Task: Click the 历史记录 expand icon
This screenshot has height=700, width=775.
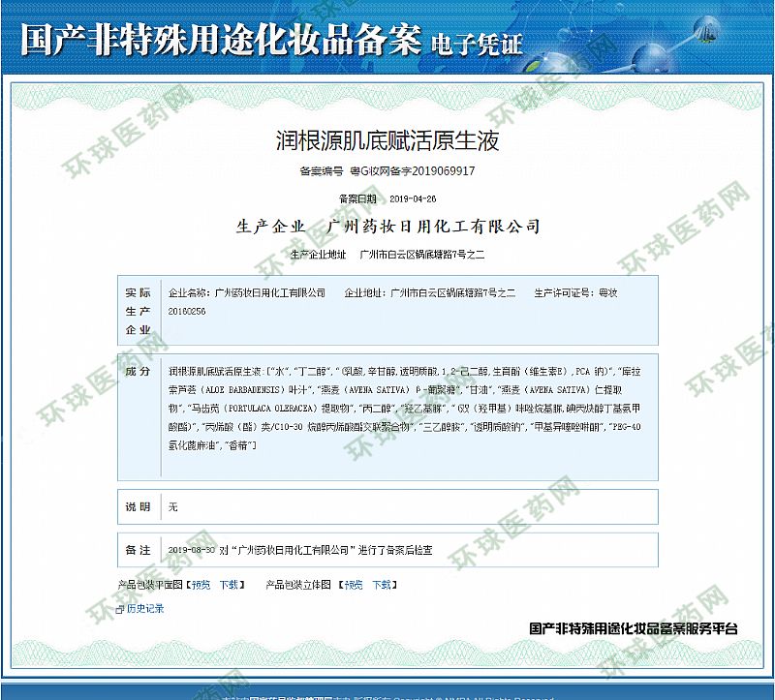Action: [x=119, y=609]
